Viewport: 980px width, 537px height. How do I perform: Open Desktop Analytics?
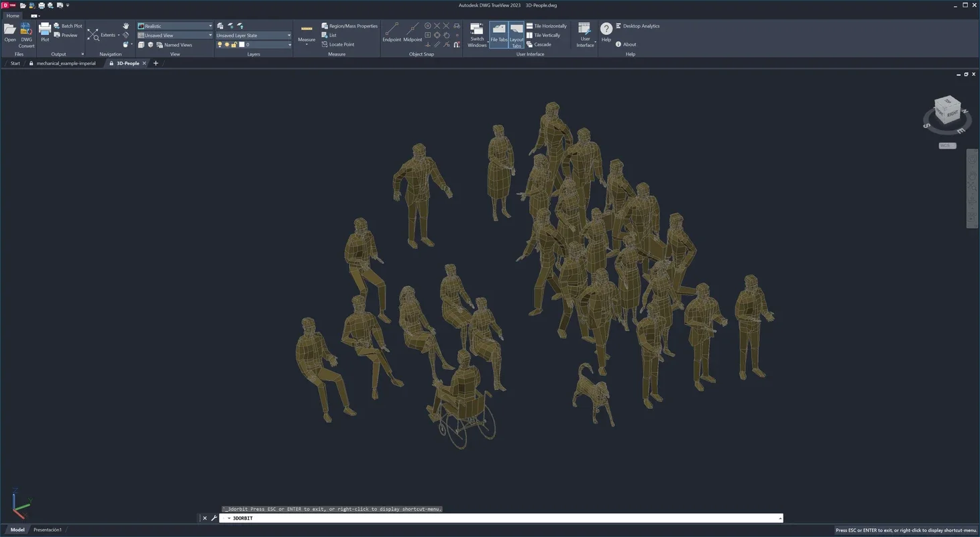(637, 26)
